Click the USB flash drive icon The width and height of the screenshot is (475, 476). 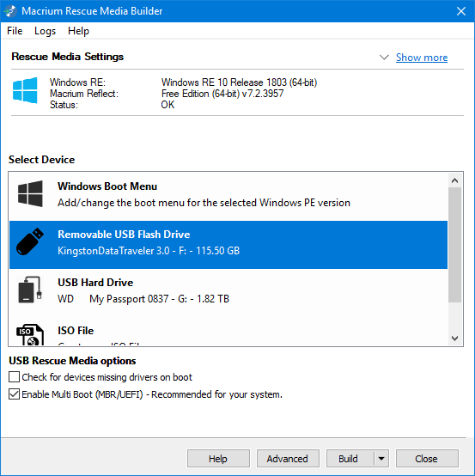tap(30, 241)
